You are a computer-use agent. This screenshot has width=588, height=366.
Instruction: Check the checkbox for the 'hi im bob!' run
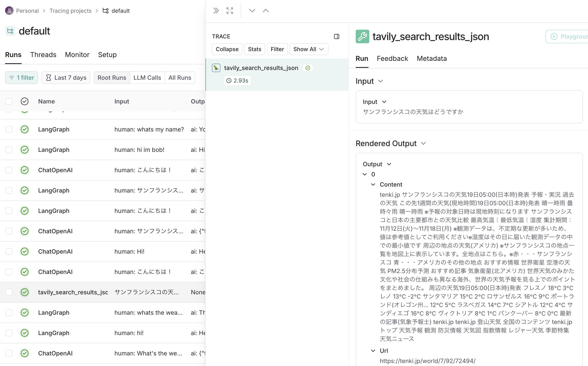click(9, 149)
